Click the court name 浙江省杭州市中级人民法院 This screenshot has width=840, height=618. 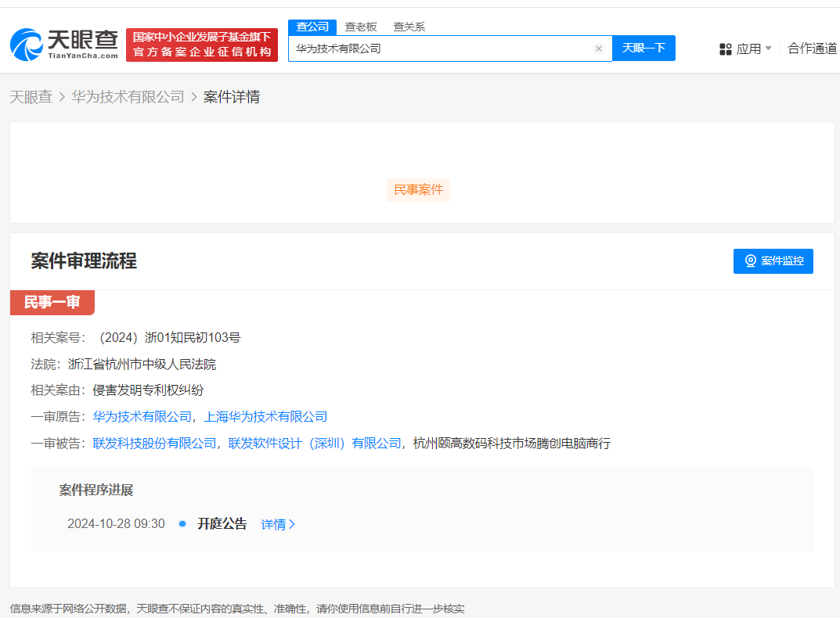[x=142, y=365]
